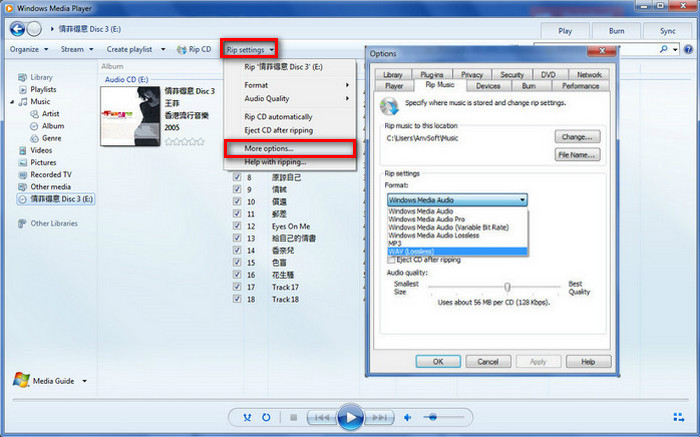The height and width of the screenshot is (437, 700).
Task: Choose Help with ripping... menu item
Action: pyautogui.click(x=290, y=162)
